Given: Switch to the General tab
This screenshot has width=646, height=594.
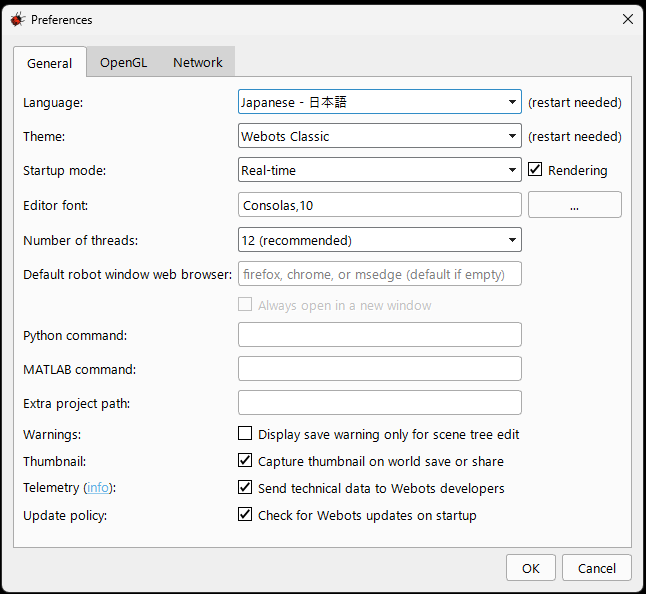Looking at the screenshot, I should tap(49, 63).
